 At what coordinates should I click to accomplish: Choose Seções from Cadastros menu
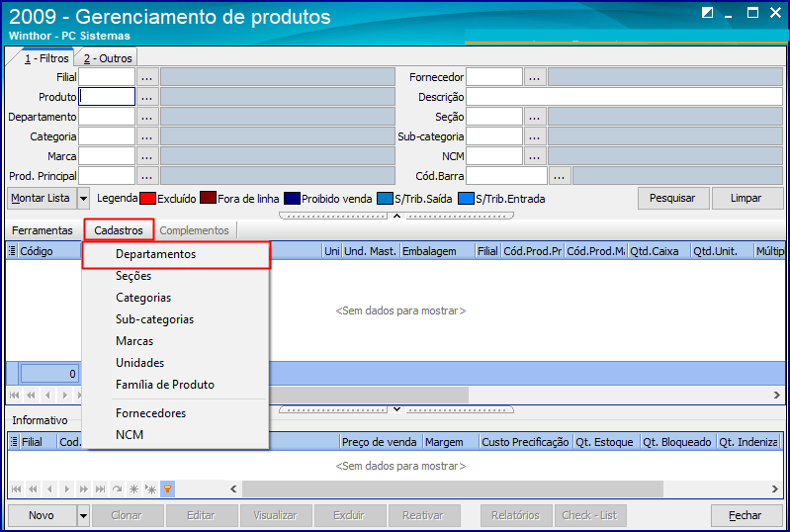(x=176, y=276)
